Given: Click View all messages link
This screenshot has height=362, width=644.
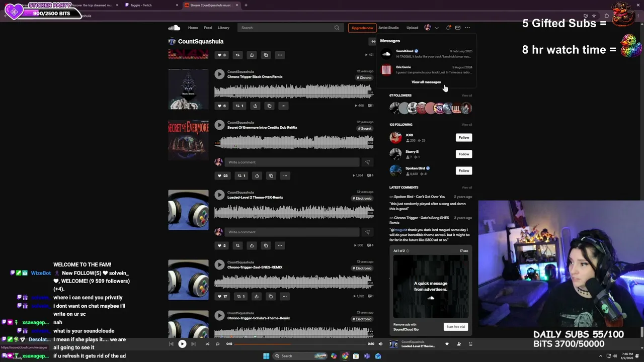Looking at the screenshot, I should [x=426, y=82].
